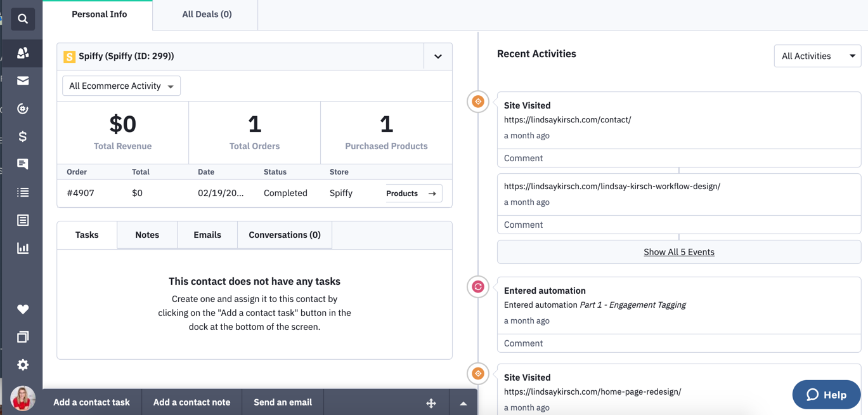Image resolution: width=868 pixels, height=415 pixels.
Task: Click Products button for order #4907
Action: pyautogui.click(x=413, y=194)
